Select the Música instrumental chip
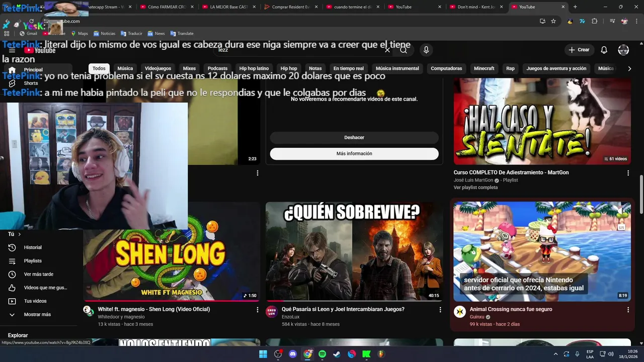Screen dimensions: 644x362 (397, 68)
